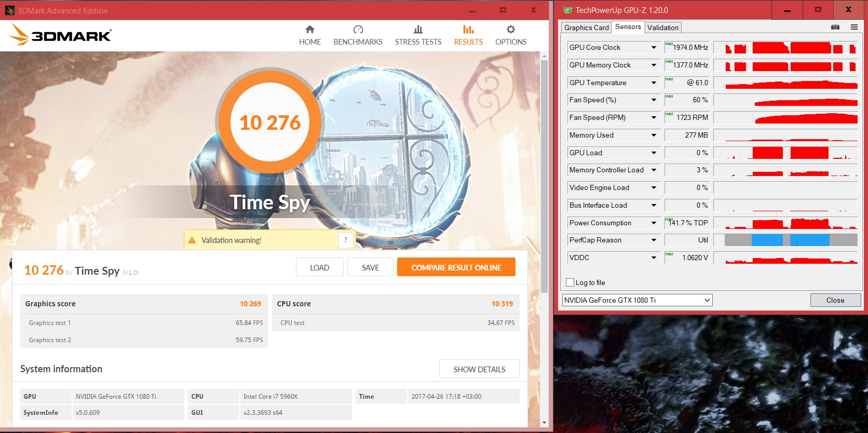Click the scrollbar up arrow in 3DMark

pyautogui.click(x=544, y=56)
